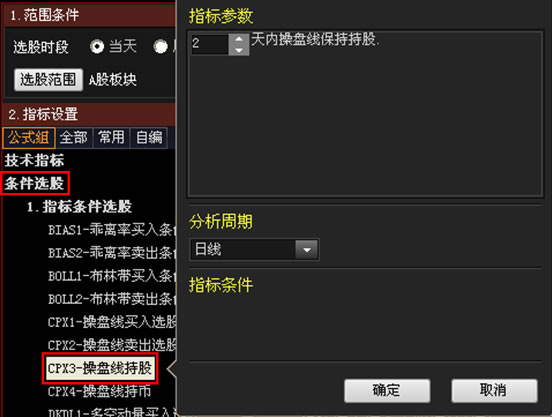Select BIAS1-乖离率买入 condition
This screenshot has width=552, height=417.
[111, 230]
